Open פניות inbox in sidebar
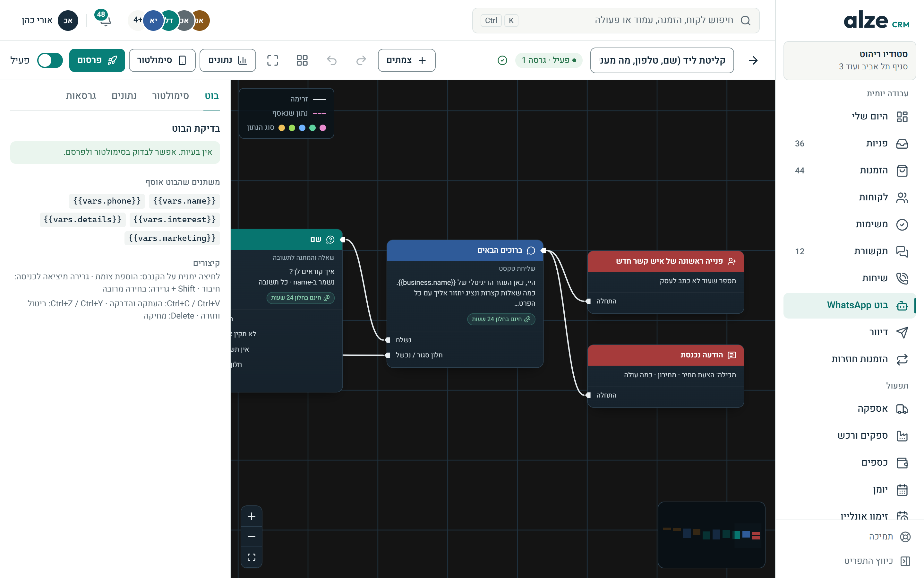The height and width of the screenshot is (578, 924). (850, 144)
